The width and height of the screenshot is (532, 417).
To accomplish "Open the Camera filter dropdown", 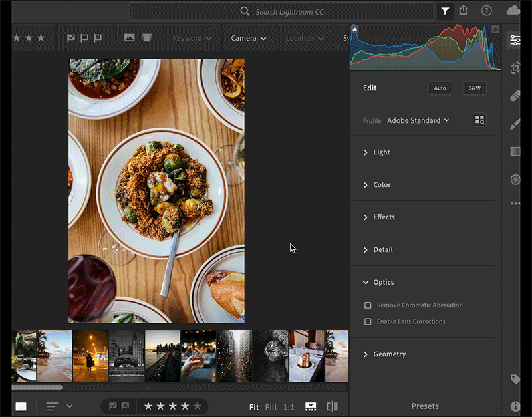I will point(248,38).
